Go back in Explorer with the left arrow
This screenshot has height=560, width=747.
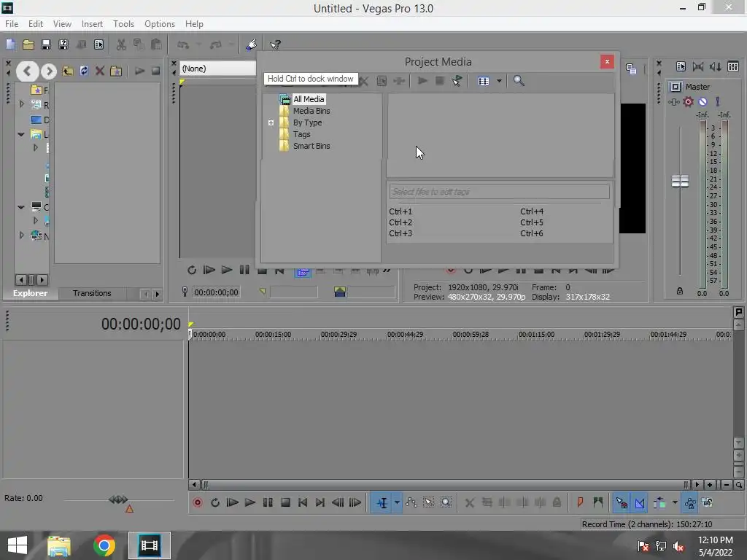27,71
